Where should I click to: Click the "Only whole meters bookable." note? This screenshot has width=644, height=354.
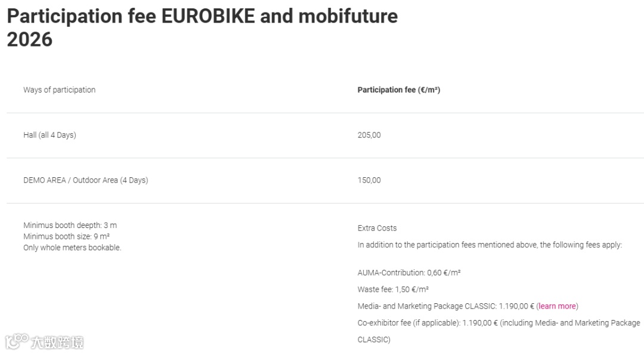(x=72, y=248)
